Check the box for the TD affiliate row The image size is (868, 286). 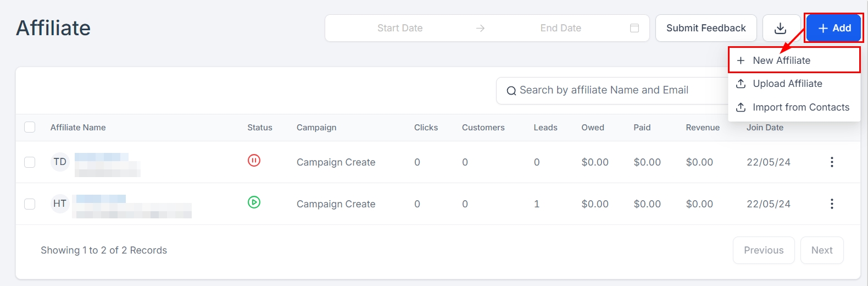click(30, 162)
